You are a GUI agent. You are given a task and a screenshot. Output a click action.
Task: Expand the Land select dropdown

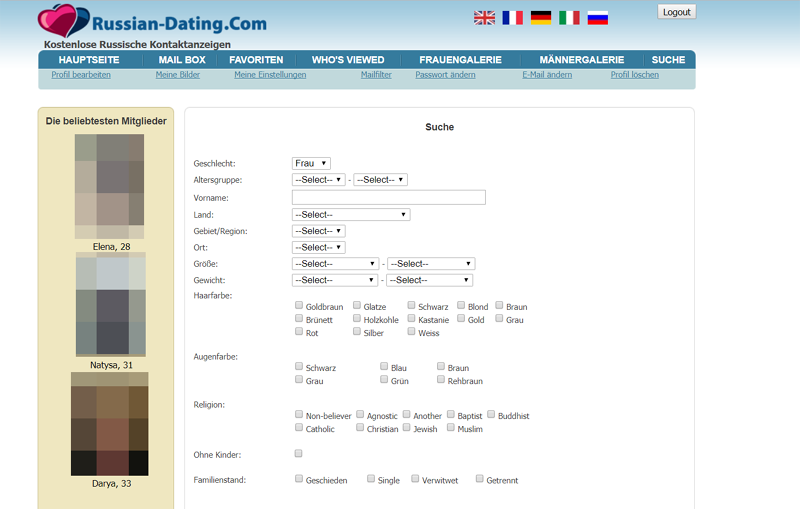point(351,215)
